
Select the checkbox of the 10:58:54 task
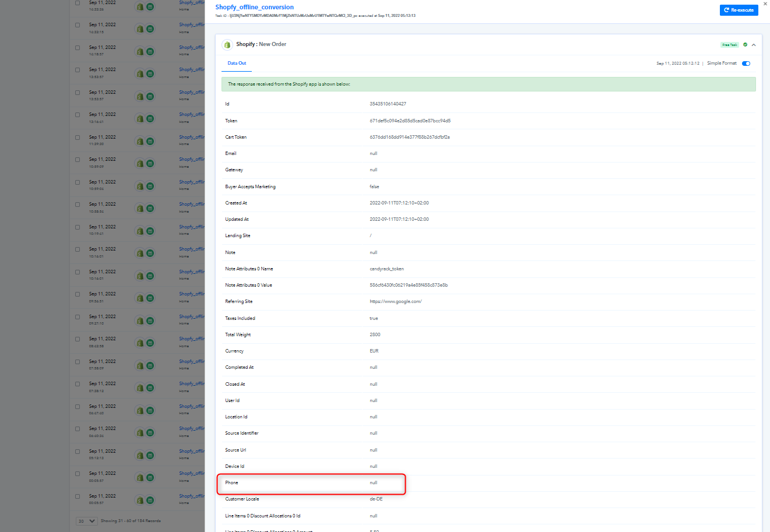(x=78, y=205)
